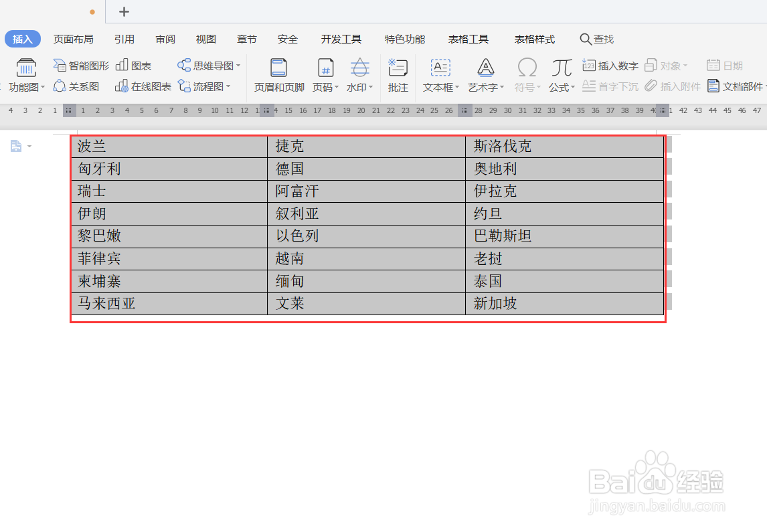Click the 日期 date icon
Image resolution: width=767 pixels, height=532 pixels.
pyautogui.click(x=713, y=66)
